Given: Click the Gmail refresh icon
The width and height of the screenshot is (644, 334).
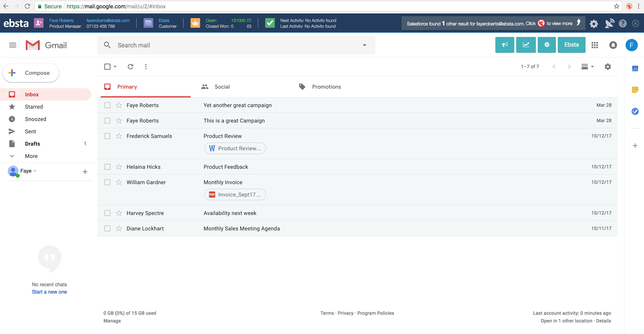Looking at the screenshot, I should pos(130,67).
